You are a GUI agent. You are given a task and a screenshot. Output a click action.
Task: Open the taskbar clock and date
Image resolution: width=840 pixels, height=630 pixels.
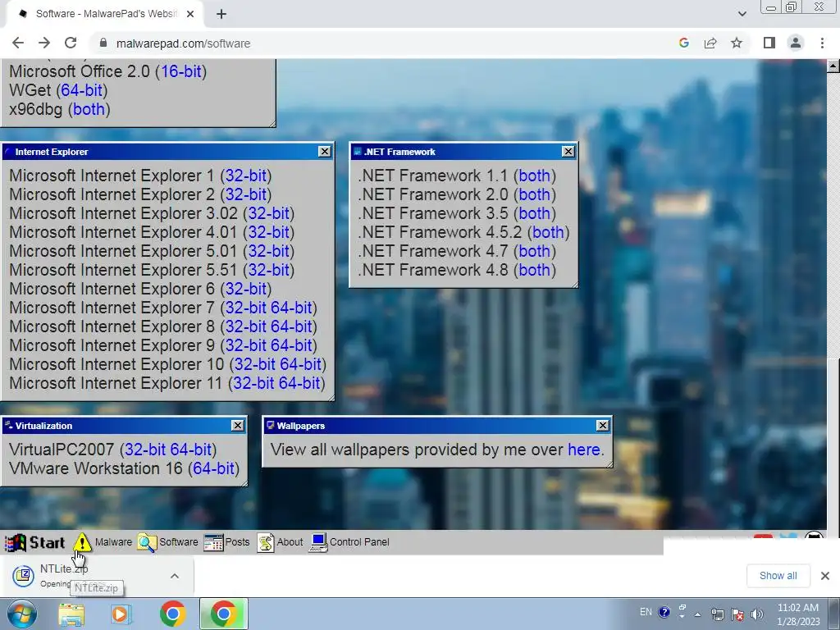(798, 614)
